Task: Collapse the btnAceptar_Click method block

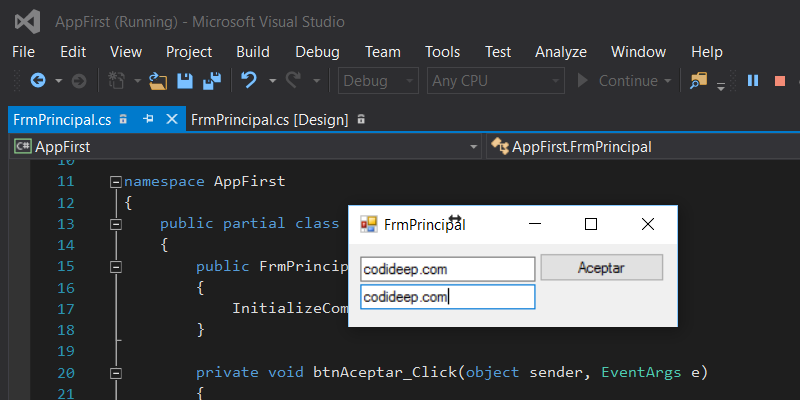Action: 115,372
